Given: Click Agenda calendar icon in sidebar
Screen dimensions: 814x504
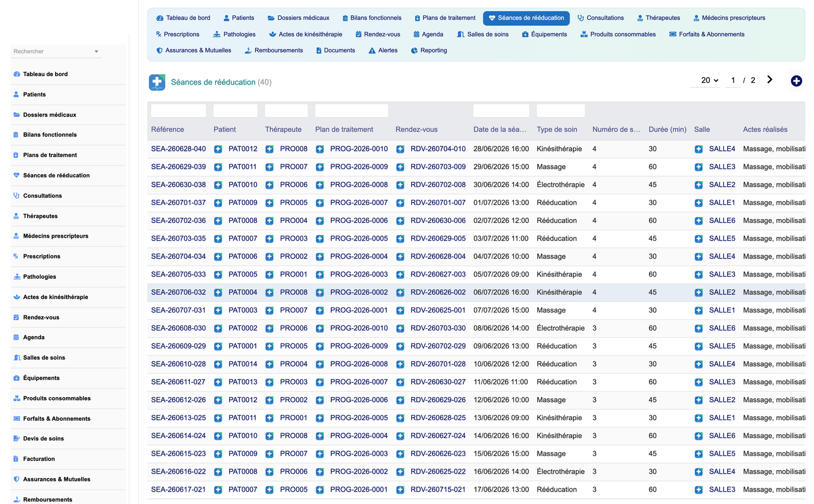Looking at the screenshot, I should click(16, 337).
